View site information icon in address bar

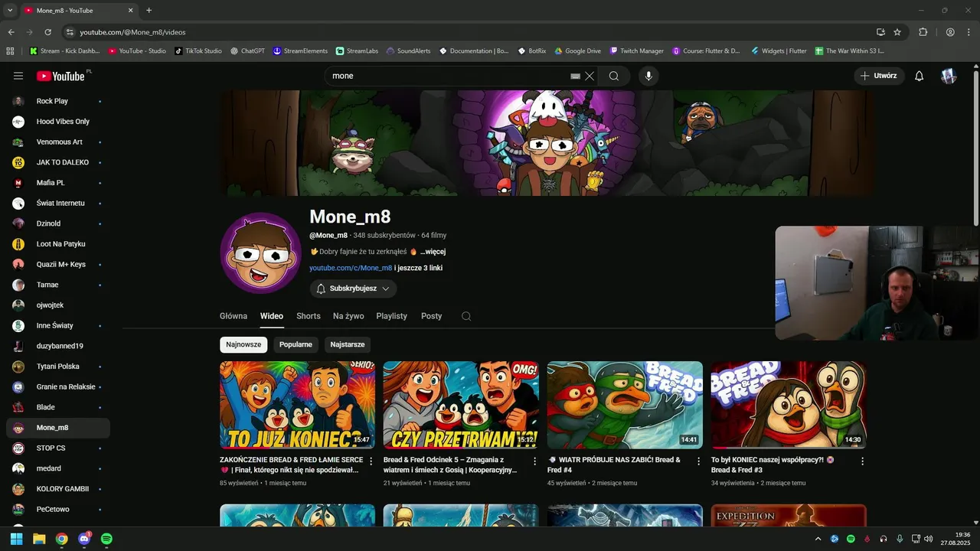[x=70, y=32]
